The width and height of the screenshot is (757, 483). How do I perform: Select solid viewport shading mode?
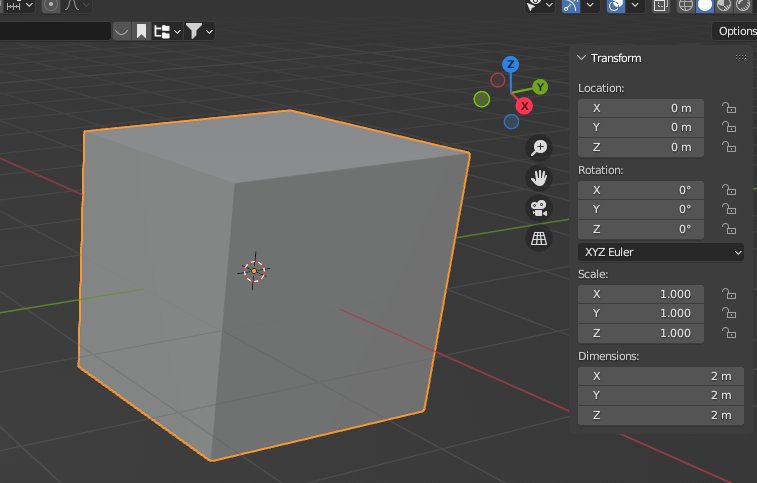704,5
